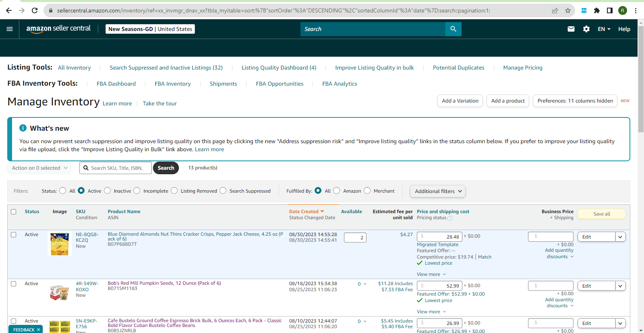Open Listing Quality Dashboard (4)

pyautogui.click(x=279, y=68)
